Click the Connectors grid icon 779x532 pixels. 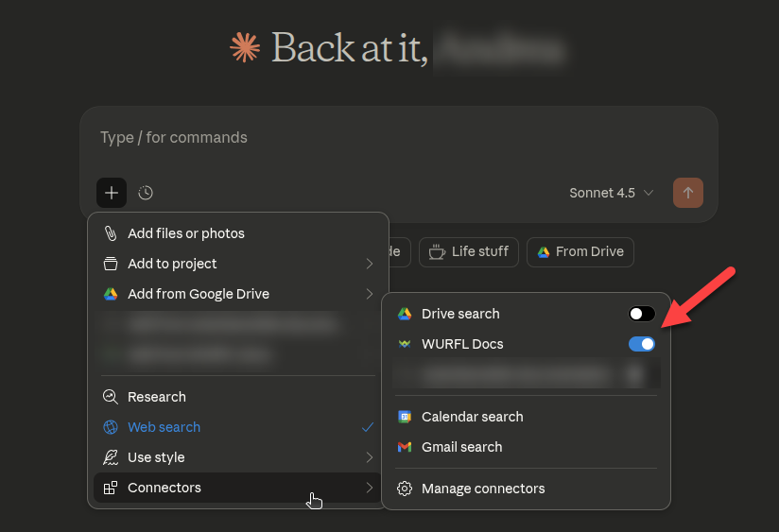(111, 488)
